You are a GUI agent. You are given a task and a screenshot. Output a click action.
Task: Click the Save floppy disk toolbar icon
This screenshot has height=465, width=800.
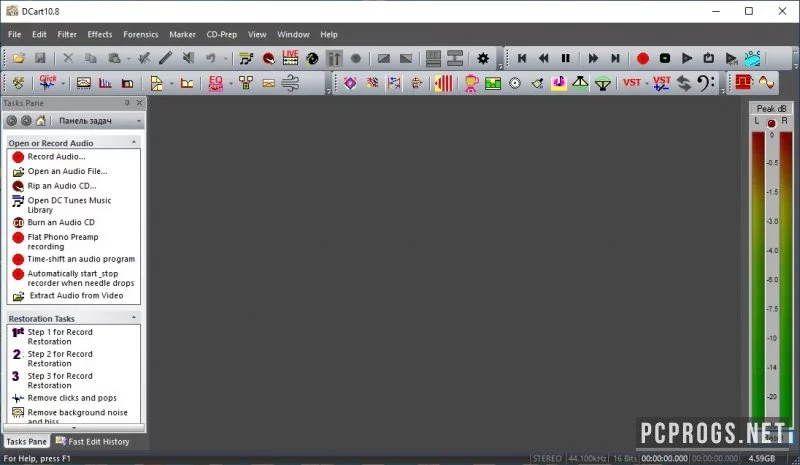point(40,58)
